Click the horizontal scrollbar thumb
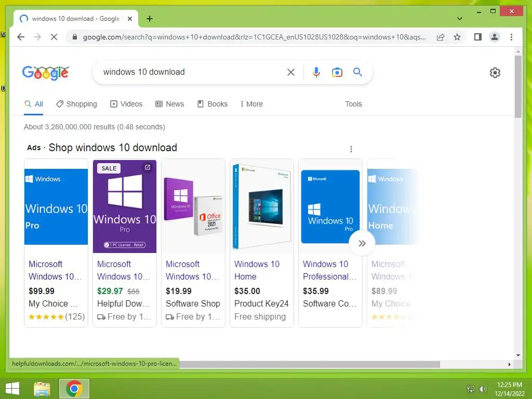The image size is (532, 399). pos(310,364)
